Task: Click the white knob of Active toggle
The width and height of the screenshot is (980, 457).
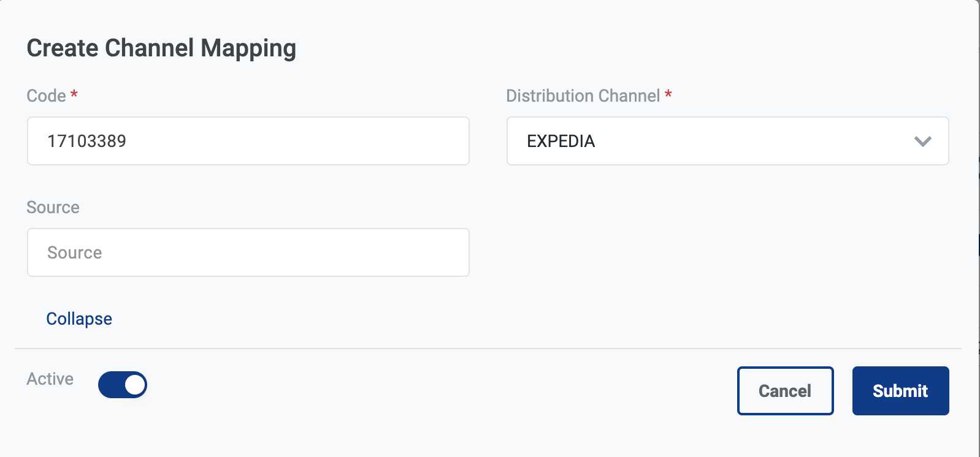Action: click(135, 385)
